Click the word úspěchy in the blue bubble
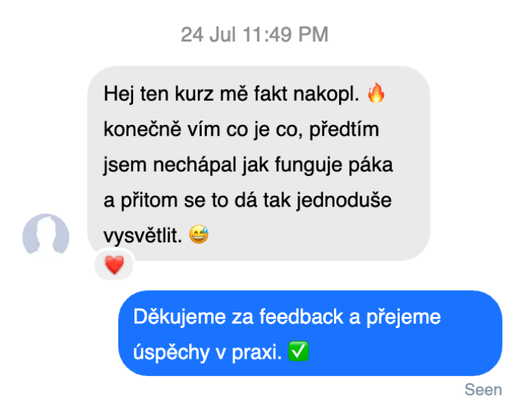Screen dimensions: 532x417 [171, 352]
